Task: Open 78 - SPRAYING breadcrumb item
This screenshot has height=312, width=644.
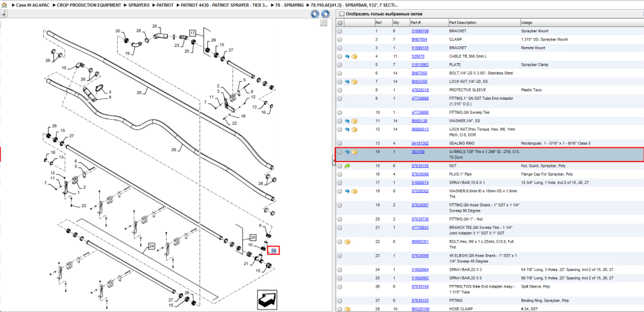Action: [x=290, y=5]
